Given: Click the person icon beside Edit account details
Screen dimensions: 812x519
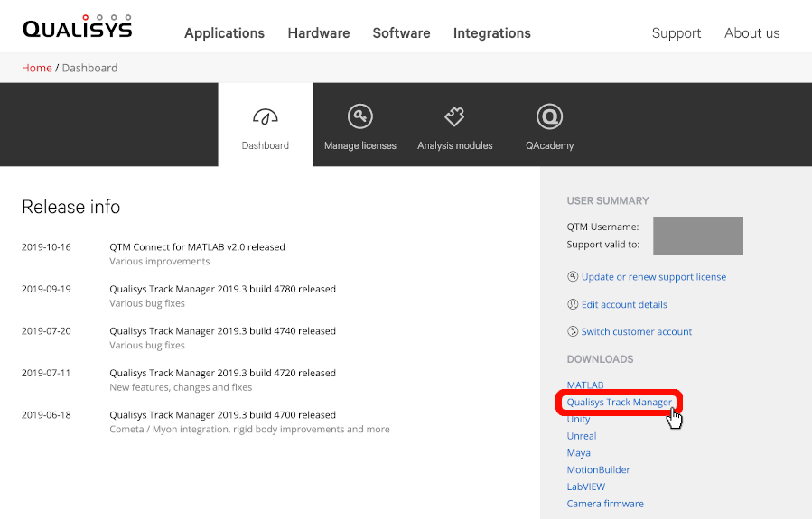Looking at the screenshot, I should (573, 304).
